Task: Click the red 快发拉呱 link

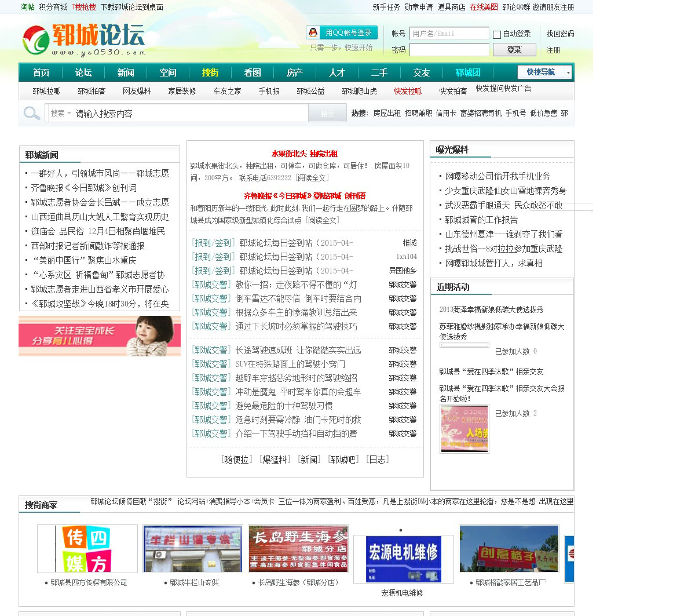Action: tap(408, 91)
